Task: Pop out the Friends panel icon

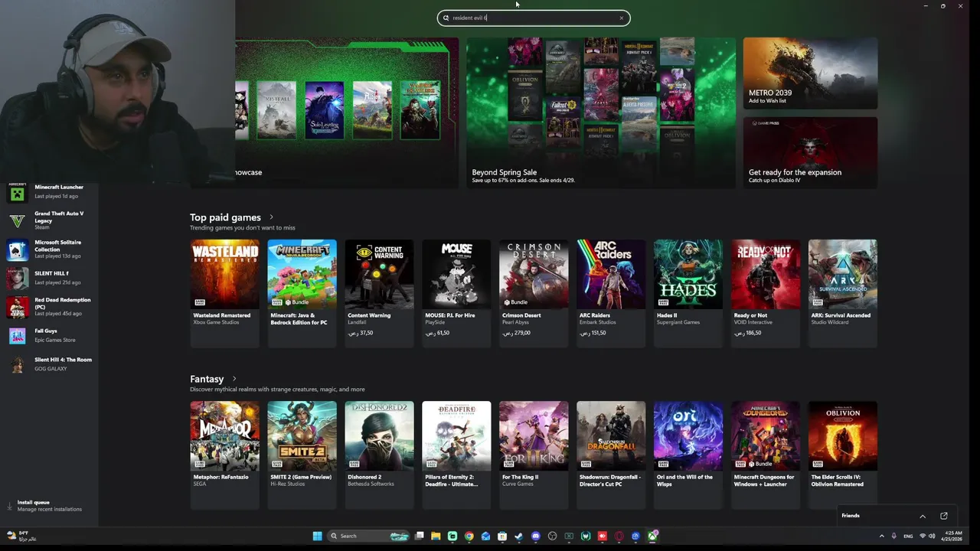Action: tap(944, 516)
